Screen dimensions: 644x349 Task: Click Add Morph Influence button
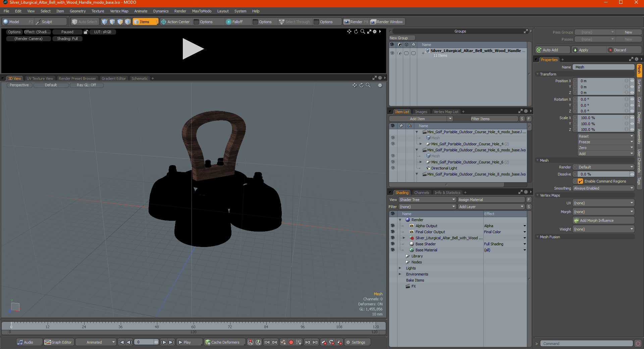(603, 220)
